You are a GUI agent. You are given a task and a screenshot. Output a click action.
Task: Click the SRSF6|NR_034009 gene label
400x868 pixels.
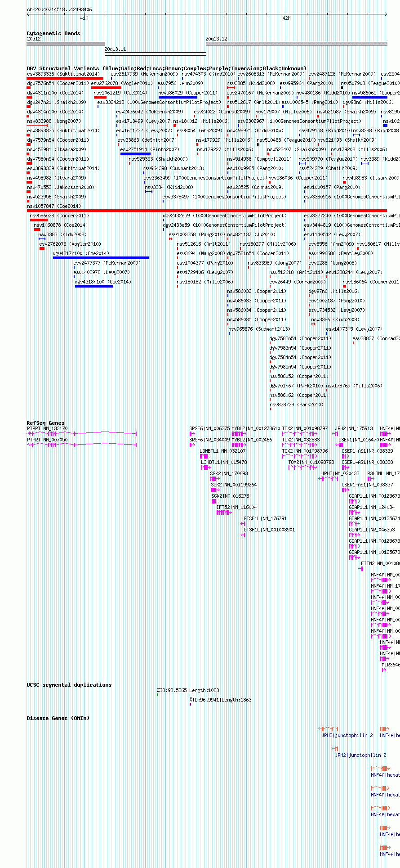(x=209, y=440)
